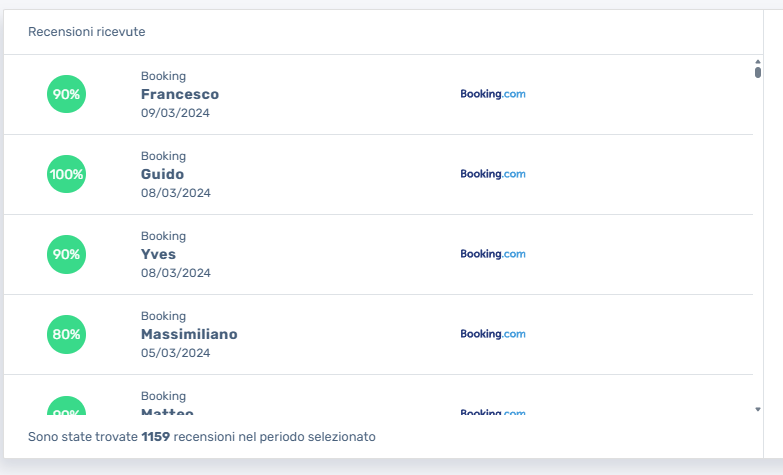783x475 pixels.
Task: Click Guido's 100% score badge
Action: pyautogui.click(x=67, y=174)
